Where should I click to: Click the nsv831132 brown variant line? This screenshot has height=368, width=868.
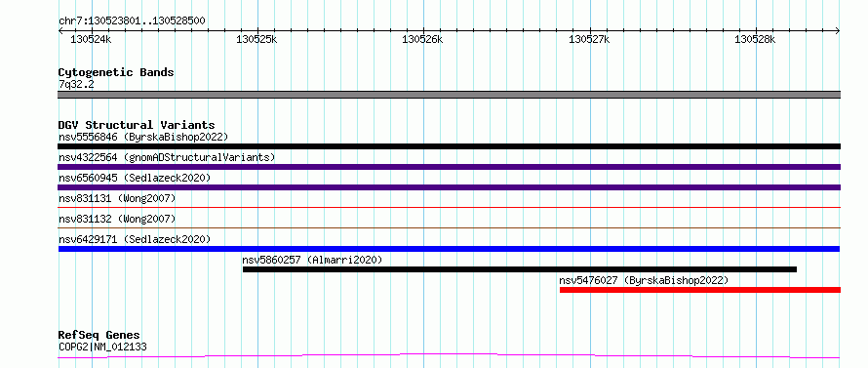click(x=449, y=227)
